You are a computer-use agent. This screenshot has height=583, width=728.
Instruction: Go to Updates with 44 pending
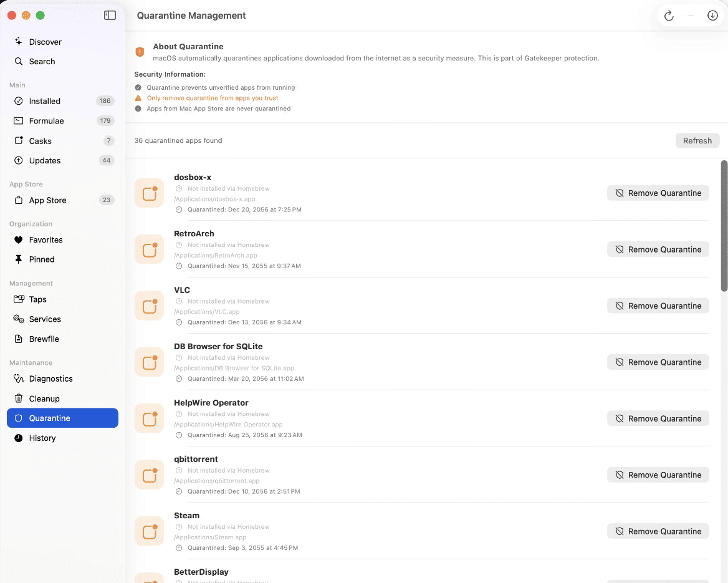pos(44,161)
